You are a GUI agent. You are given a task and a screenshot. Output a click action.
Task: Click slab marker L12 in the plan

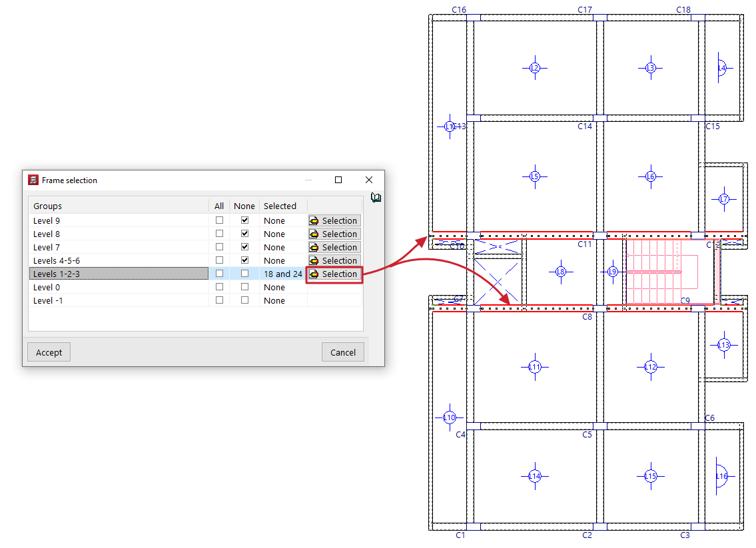pos(650,367)
